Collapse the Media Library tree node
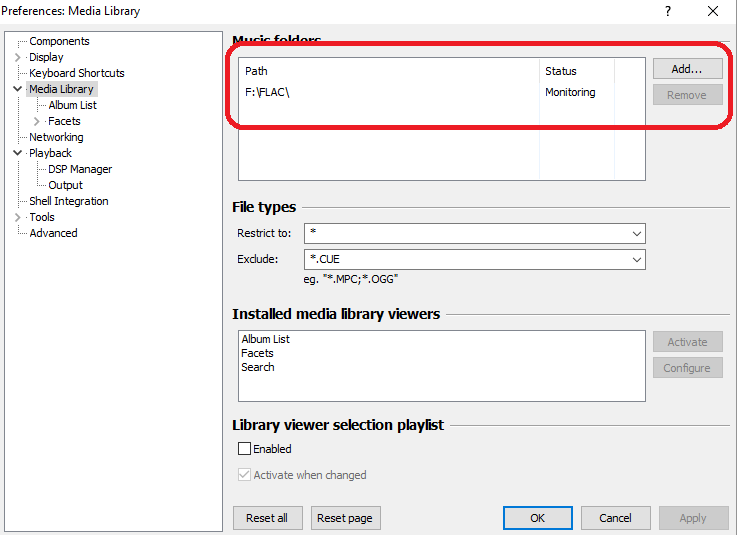The image size is (737, 535). tap(17, 89)
